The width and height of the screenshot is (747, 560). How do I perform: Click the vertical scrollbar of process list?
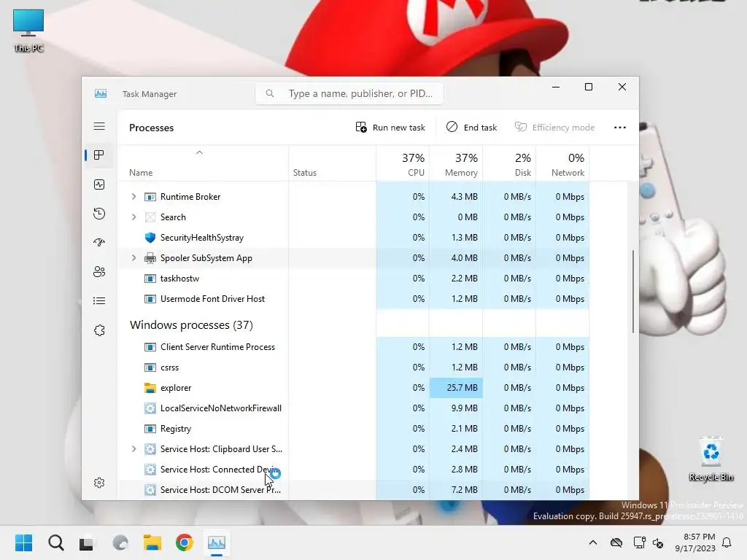tap(633, 292)
